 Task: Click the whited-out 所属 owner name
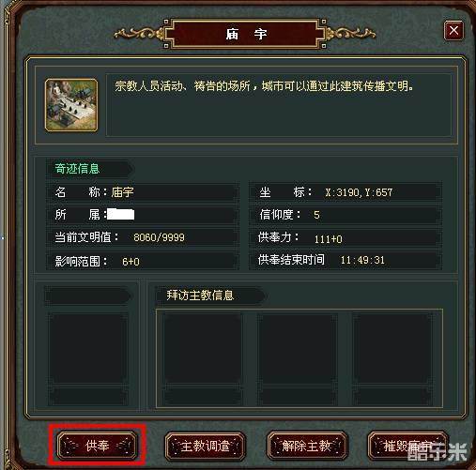(x=121, y=215)
